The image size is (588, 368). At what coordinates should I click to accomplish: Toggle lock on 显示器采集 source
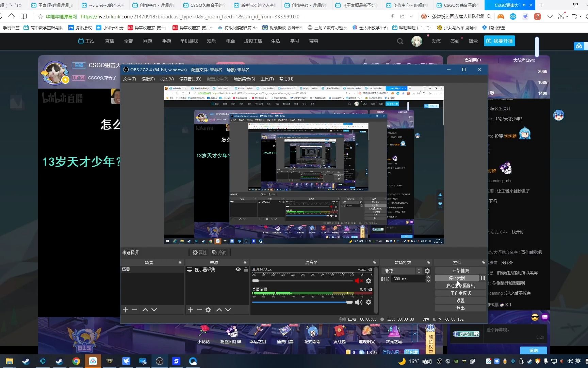click(246, 269)
